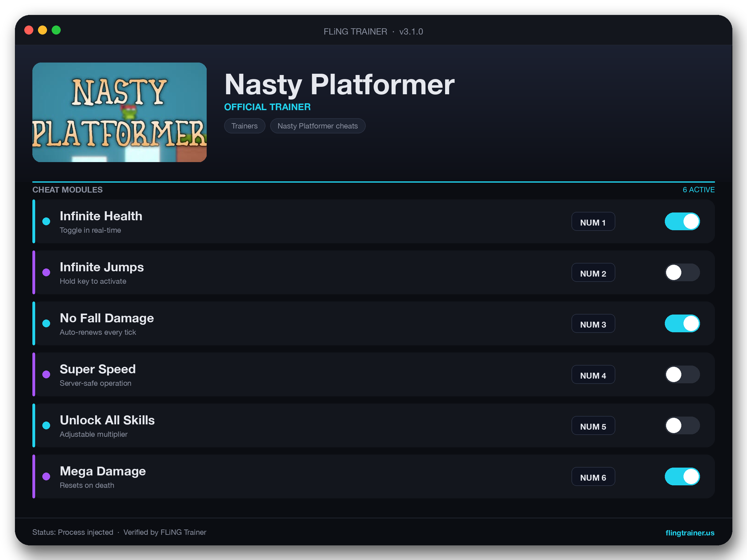Select the Super Speed title text
Viewport: 747px width, 560px height.
pyautogui.click(x=98, y=369)
